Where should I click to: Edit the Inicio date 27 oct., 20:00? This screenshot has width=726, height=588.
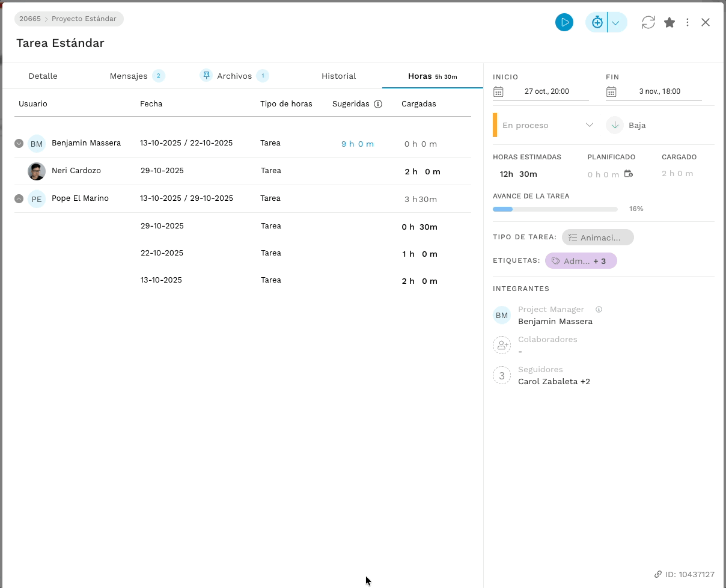tap(547, 91)
